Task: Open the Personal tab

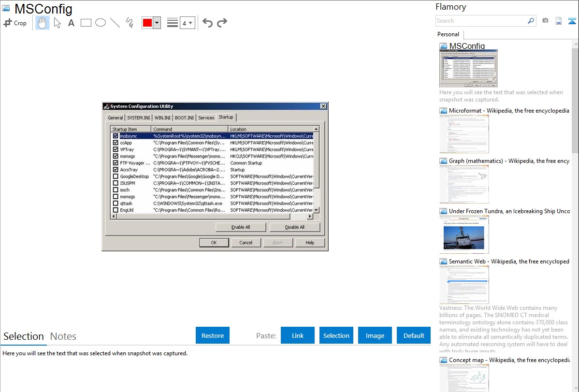Action: point(448,34)
